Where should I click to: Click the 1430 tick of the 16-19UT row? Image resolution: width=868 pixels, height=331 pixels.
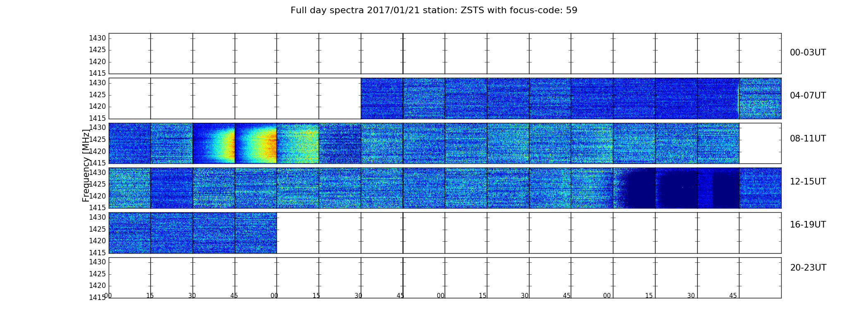pyautogui.click(x=98, y=217)
